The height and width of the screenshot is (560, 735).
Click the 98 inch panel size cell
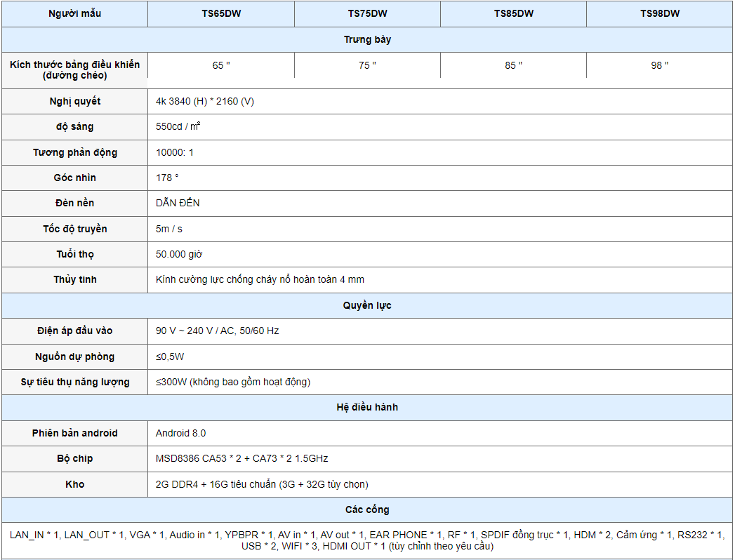click(x=659, y=65)
